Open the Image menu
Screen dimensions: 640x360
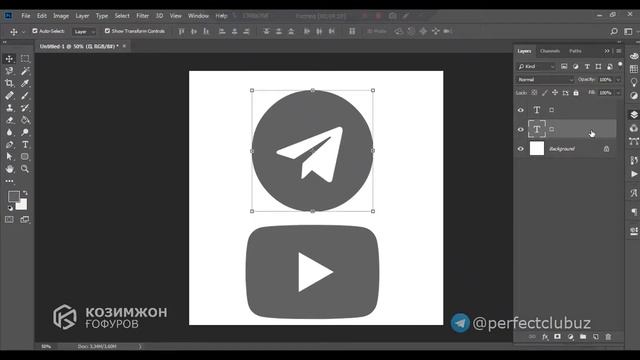(x=61, y=16)
